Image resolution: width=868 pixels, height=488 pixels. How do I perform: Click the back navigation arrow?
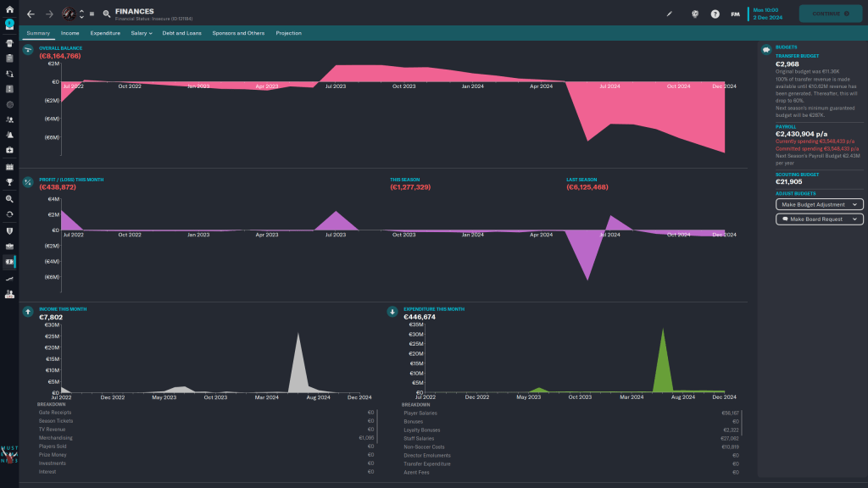point(31,14)
